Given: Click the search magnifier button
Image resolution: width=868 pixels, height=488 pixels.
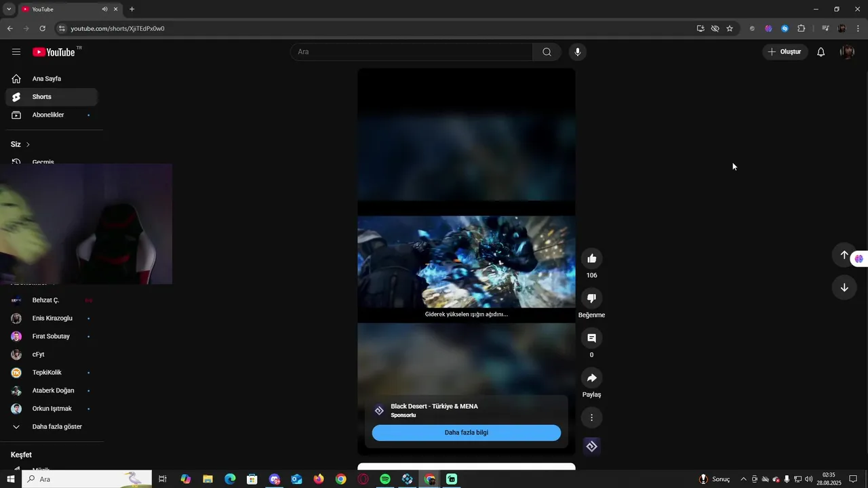Looking at the screenshot, I should pos(547,52).
